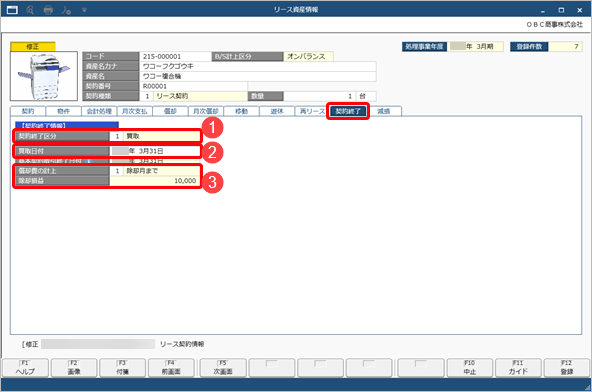This screenshot has height=392, width=592.
Task: Click the オンバランス value
Action: pos(308,56)
